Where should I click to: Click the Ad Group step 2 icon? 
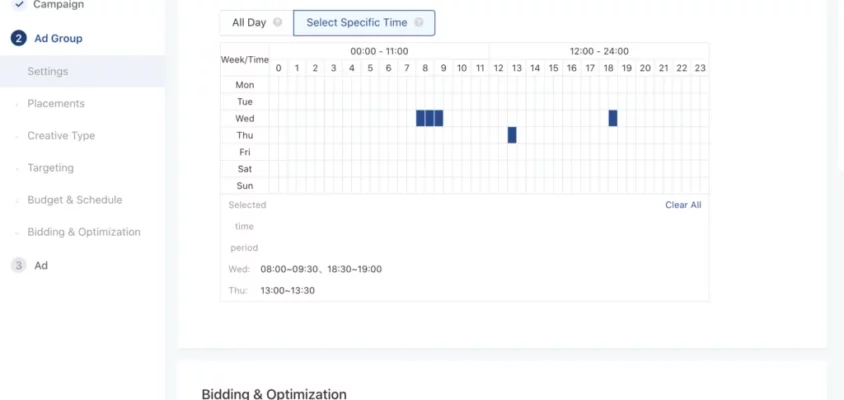click(18, 38)
